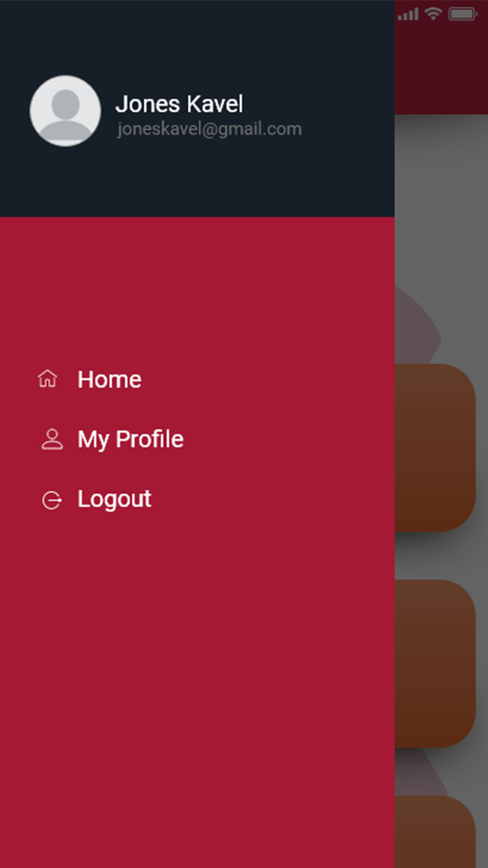This screenshot has width=488, height=868.
Task: Tap the first brown card behind drawer
Action: (435, 448)
